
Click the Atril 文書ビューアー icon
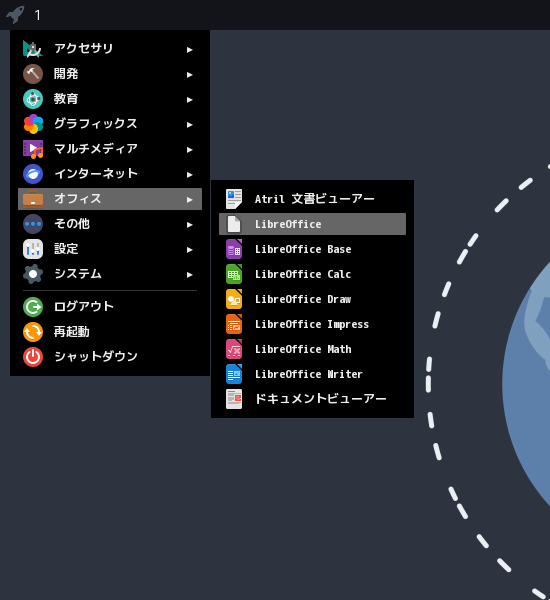(x=234, y=199)
